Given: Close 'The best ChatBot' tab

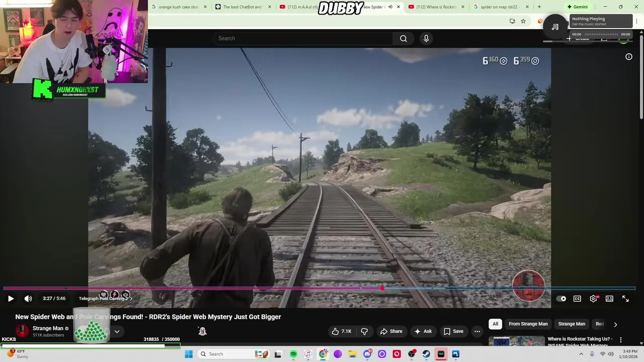Looking at the screenshot, I should tap(270, 7).
